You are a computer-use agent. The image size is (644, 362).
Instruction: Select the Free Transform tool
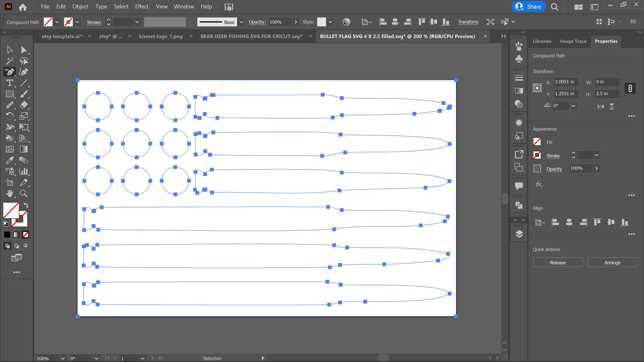pyautogui.click(x=24, y=127)
